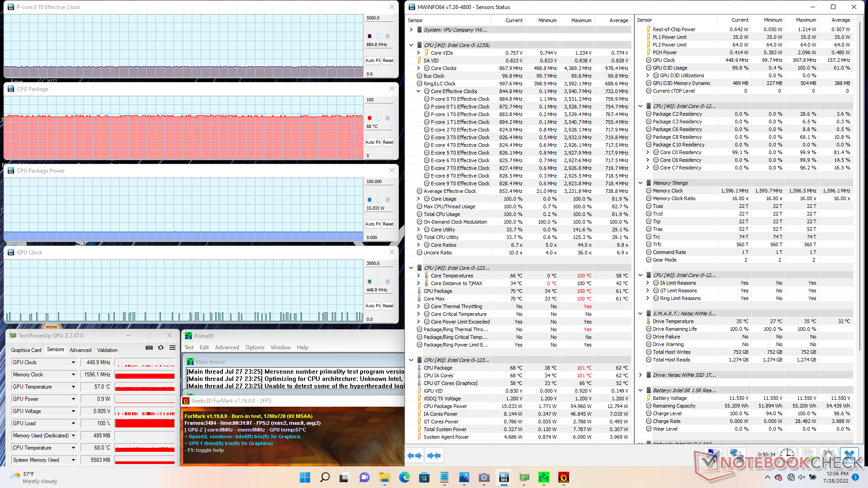Collapse the first CPU [#0] Intel Core i5-1235U section
The height and width of the screenshot is (488, 868).
(x=411, y=45)
